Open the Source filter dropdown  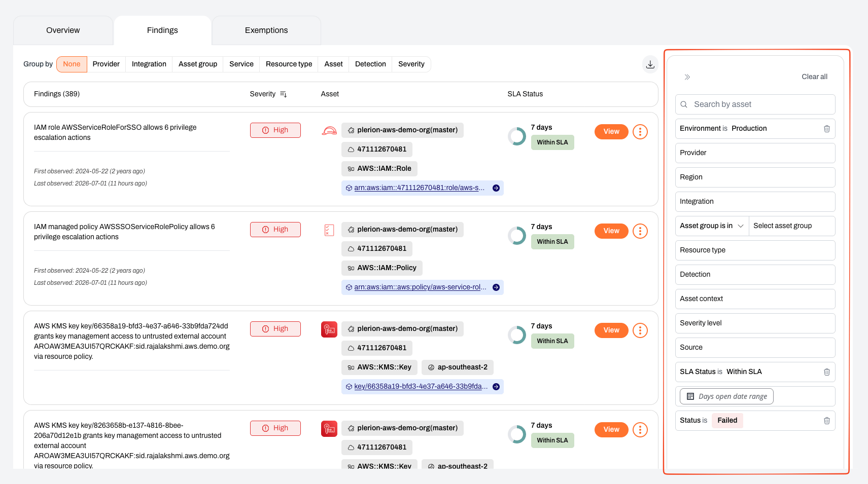coord(755,348)
